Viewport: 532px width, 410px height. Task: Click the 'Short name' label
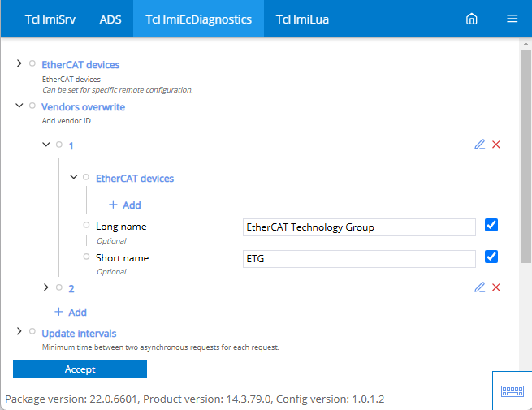pyautogui.click(x=122, y=257)
